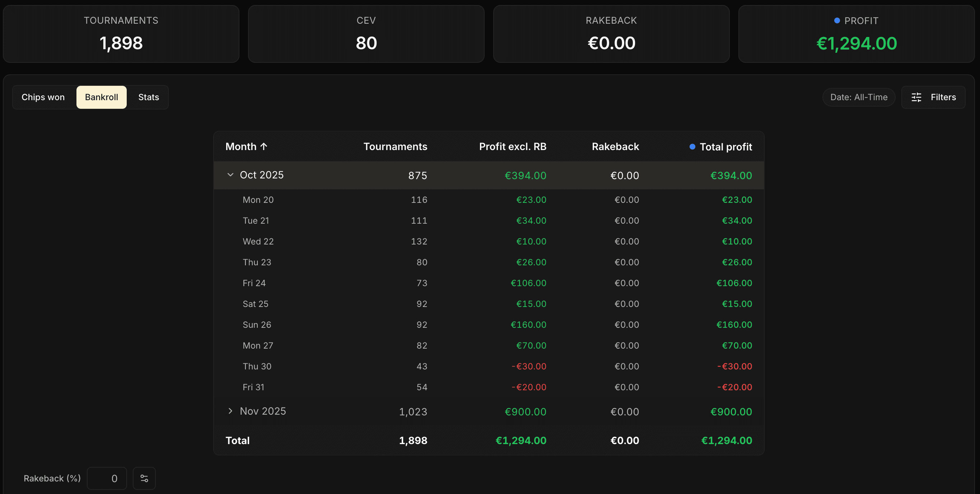Open the Date: All-Time selector
Screen dimensions: 980x494
859,97
